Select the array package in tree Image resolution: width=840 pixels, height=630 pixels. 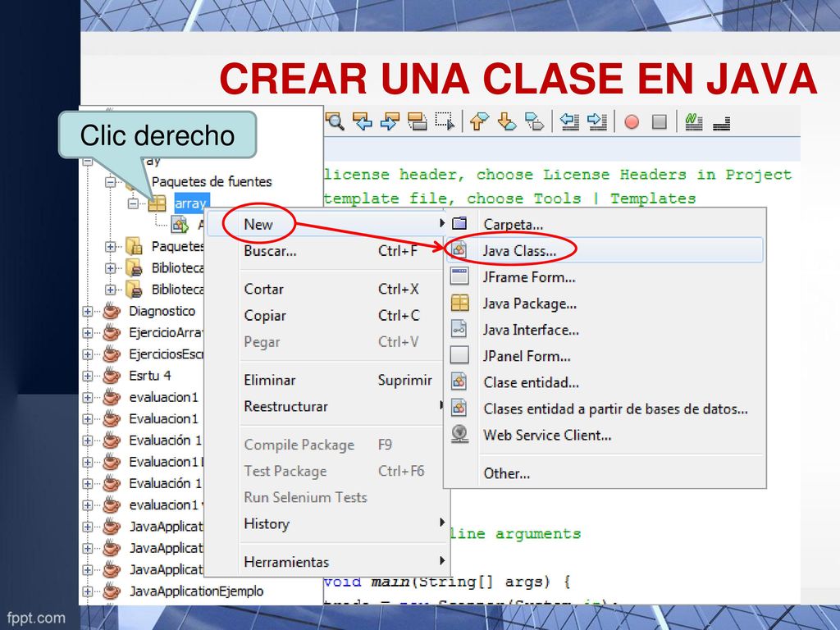point(190,203)
